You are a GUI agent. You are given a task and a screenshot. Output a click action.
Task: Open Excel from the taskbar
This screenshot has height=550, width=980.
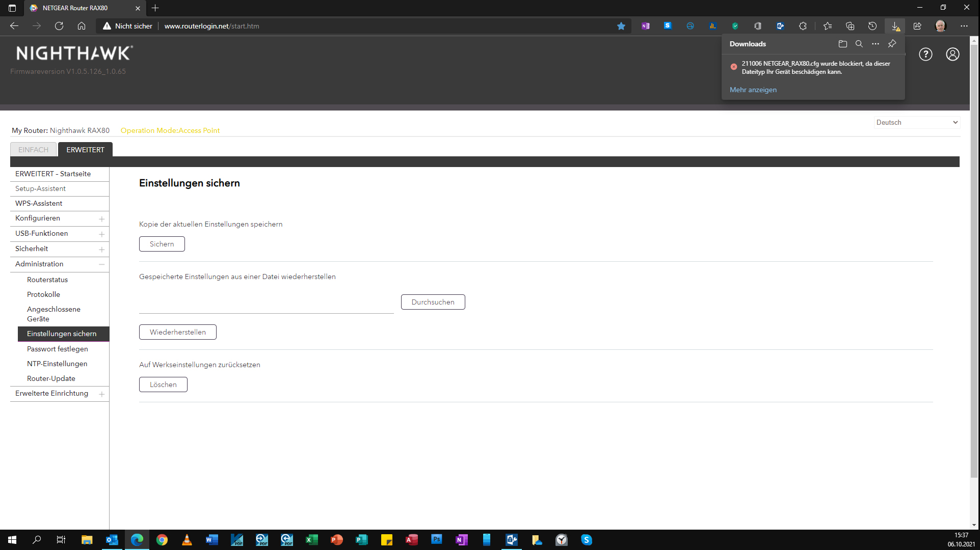tap(311, 540)
